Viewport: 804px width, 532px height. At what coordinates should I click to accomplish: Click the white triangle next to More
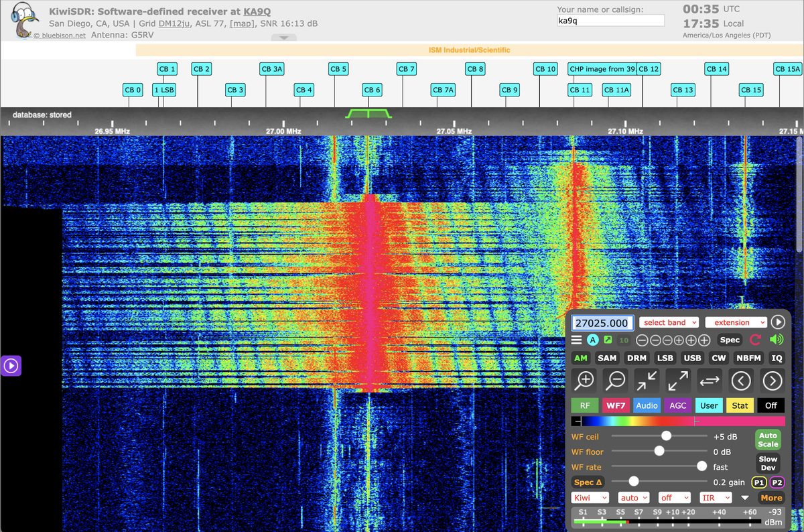pos(745,498)
